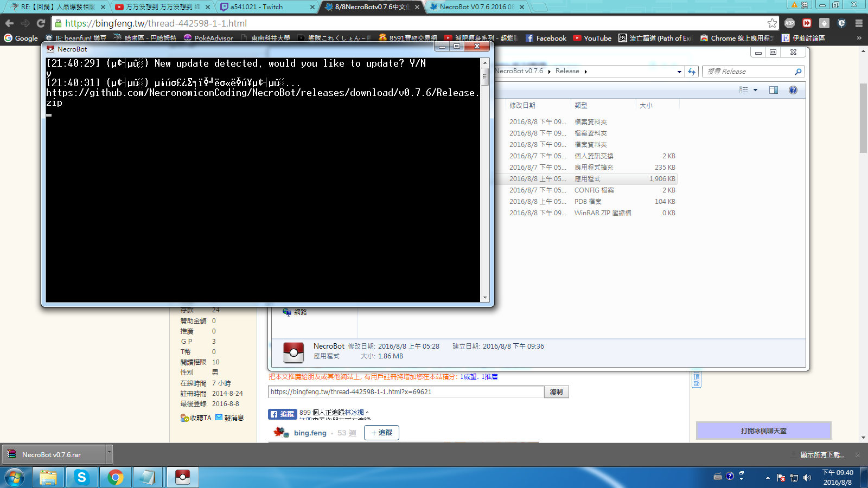
Task: Bookmark this page with the star icon
Action: click(x=772, y=23)
